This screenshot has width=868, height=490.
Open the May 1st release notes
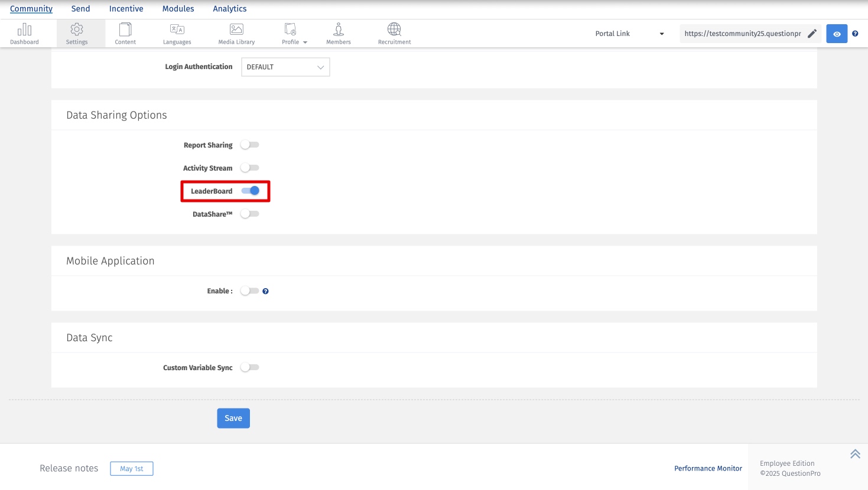132,469
